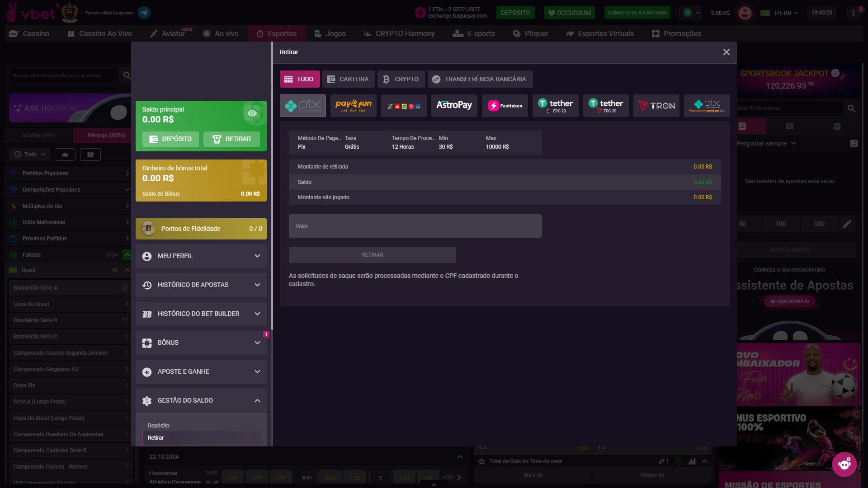This screenshot has width=868, height=488.
Task: Click the Valor amount input field
Action: click(x=415, y=226)
